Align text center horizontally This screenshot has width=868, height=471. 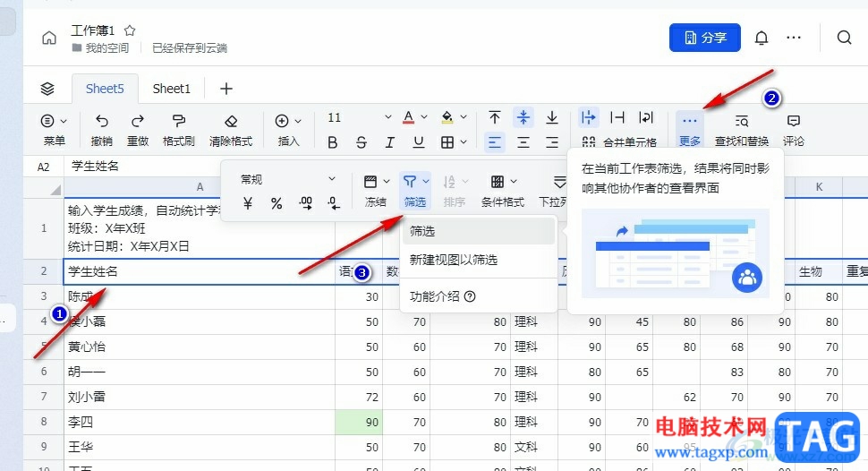pyautogui.click(x=523, y=142)
